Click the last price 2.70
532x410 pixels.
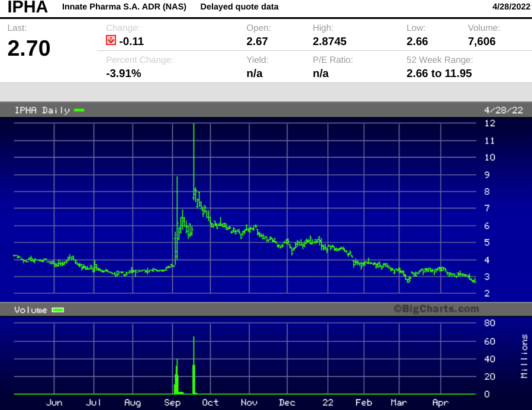click(x=29, y=48)
